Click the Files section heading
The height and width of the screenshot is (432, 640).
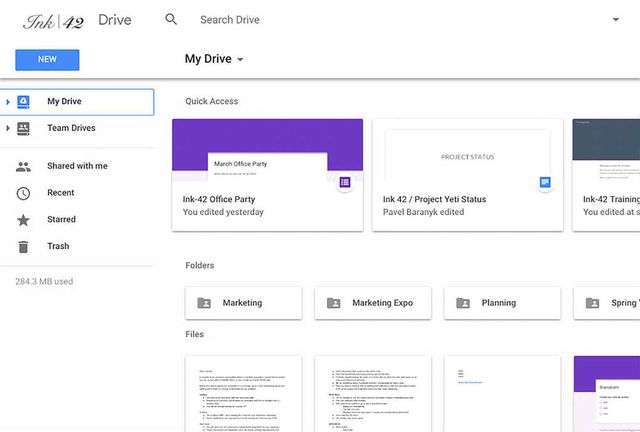coord(194,334)
